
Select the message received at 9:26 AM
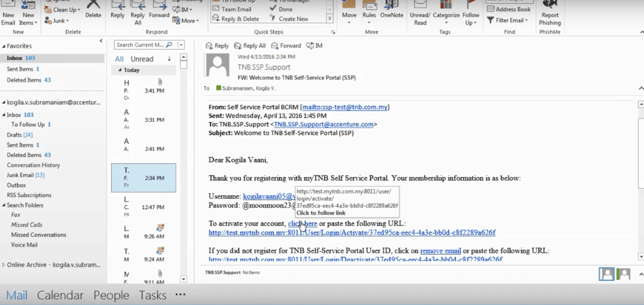(143, 232)
